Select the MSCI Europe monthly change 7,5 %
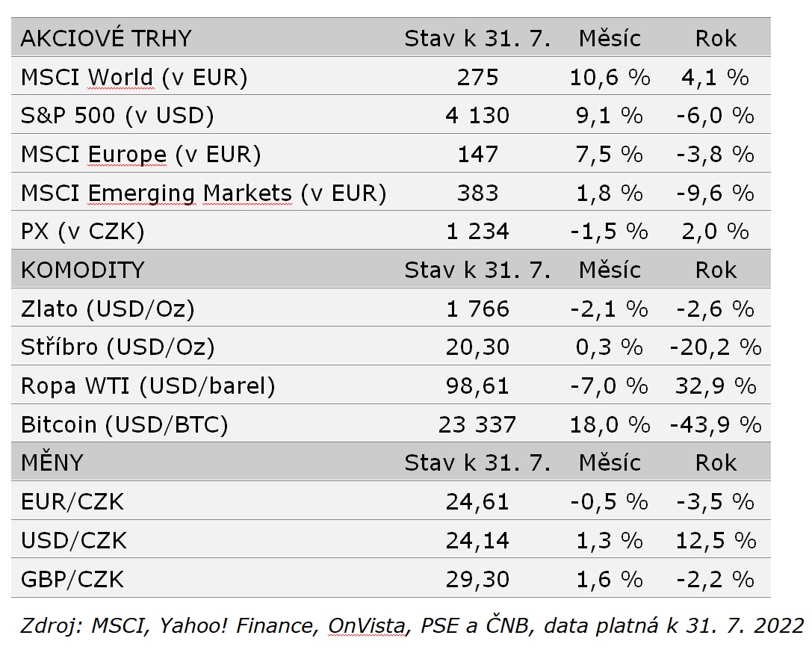 pos(609,155)
